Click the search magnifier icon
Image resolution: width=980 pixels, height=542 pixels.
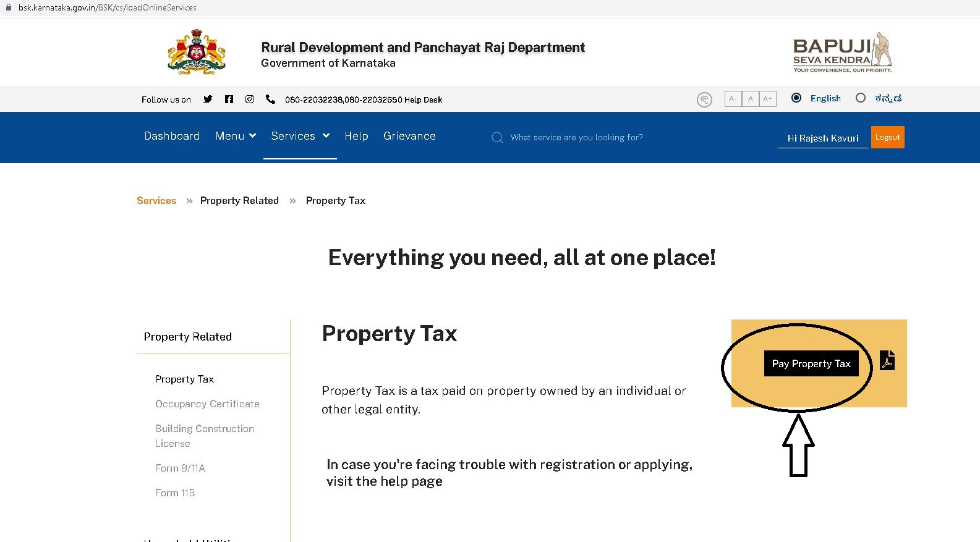[x=497, y=137]
